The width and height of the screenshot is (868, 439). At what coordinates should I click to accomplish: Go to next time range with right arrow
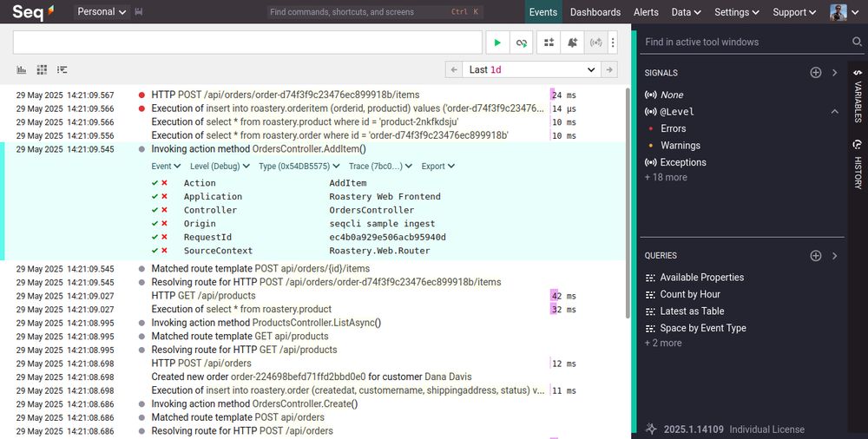pyautogui.click(x=609, y=69)
